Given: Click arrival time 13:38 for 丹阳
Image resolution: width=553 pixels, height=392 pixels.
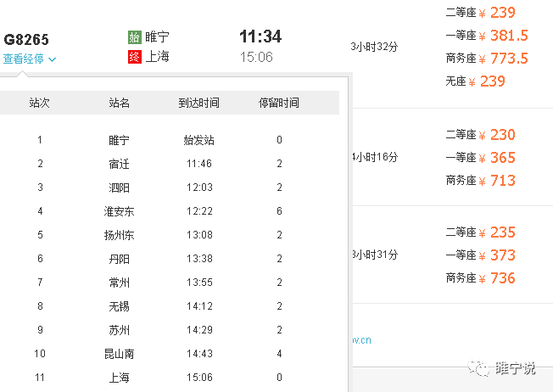Looking at the screenshot, I should click(199, 259).
